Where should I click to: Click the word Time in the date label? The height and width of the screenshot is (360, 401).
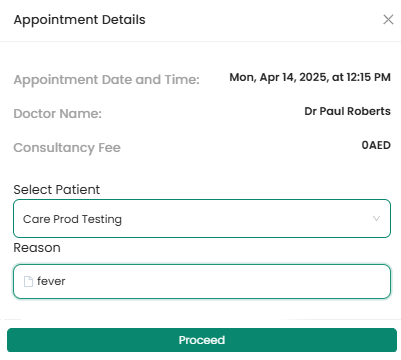coord(182,80)
